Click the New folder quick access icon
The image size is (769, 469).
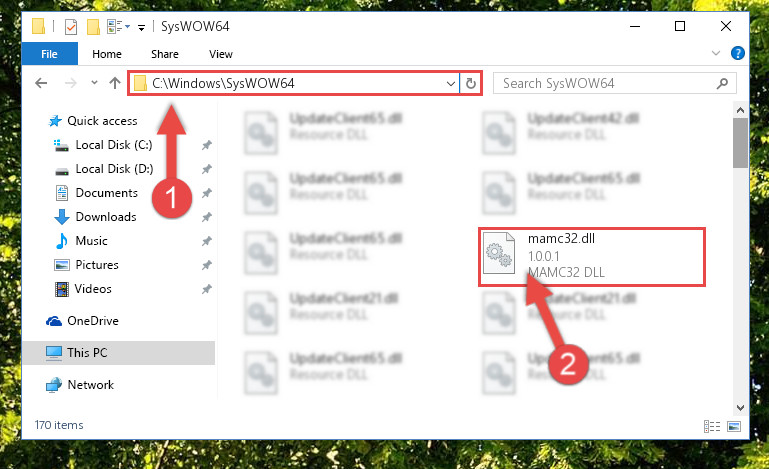[x=93, y=27]
